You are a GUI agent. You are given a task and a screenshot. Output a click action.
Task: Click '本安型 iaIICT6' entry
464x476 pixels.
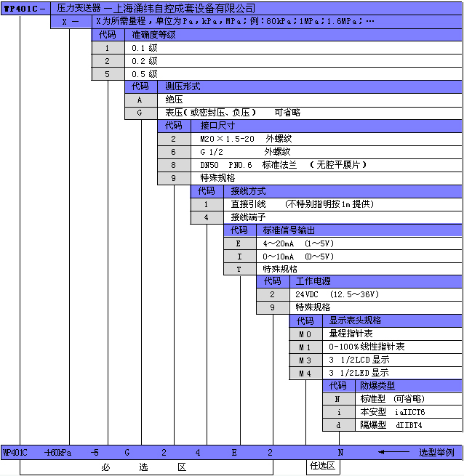(x=393, y=412)
